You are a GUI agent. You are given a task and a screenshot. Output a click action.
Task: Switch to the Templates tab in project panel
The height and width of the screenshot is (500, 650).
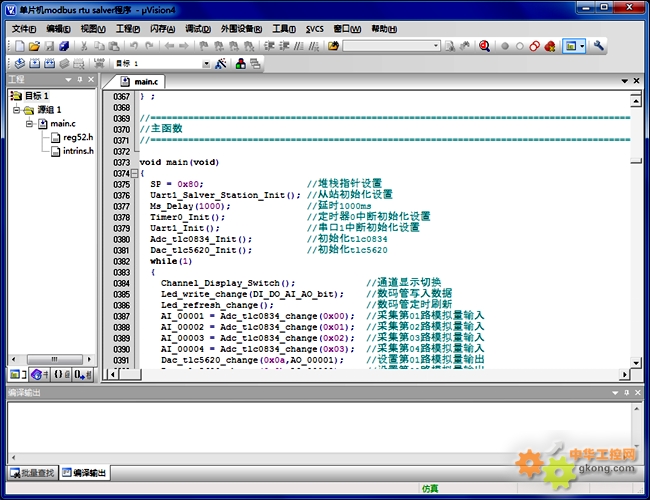82,375
